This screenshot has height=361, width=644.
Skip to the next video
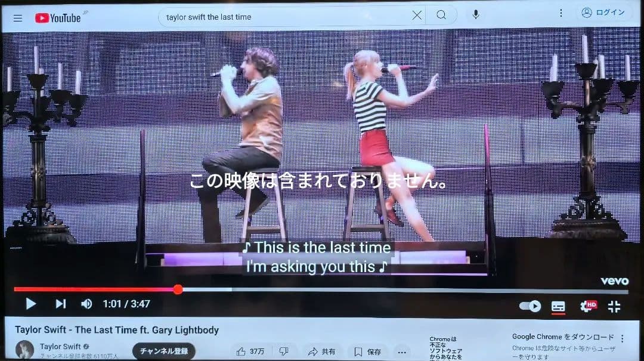pos(60,304)
